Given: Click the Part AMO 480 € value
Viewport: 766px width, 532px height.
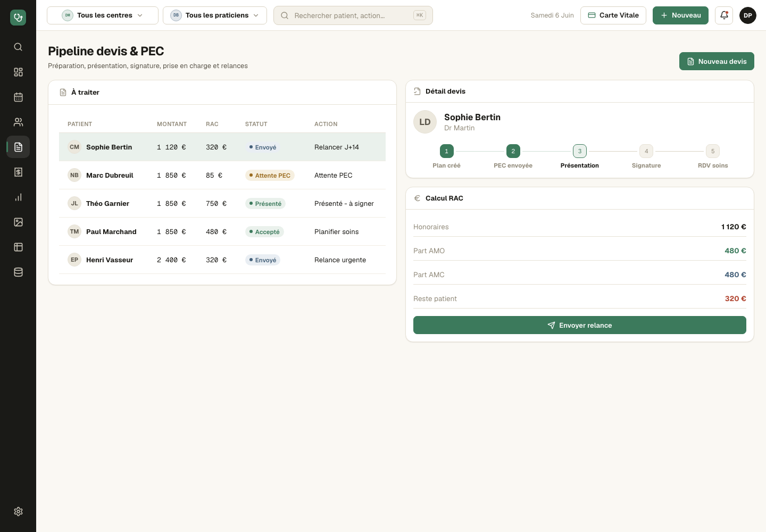Looking at the screenshot, I should click(x=736, y=251).
